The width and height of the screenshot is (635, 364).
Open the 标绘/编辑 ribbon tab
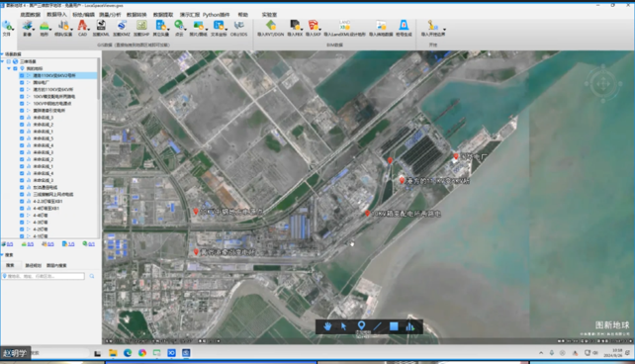point(83,15)
